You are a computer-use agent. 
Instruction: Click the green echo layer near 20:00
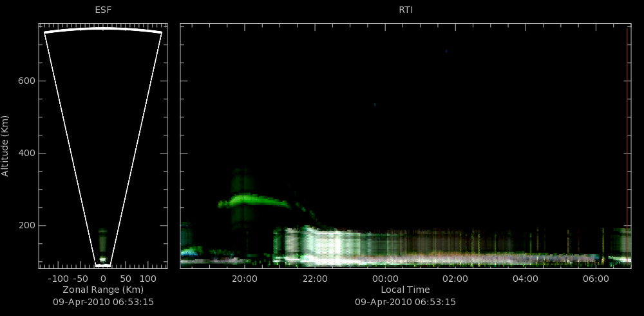click(252, 201)
